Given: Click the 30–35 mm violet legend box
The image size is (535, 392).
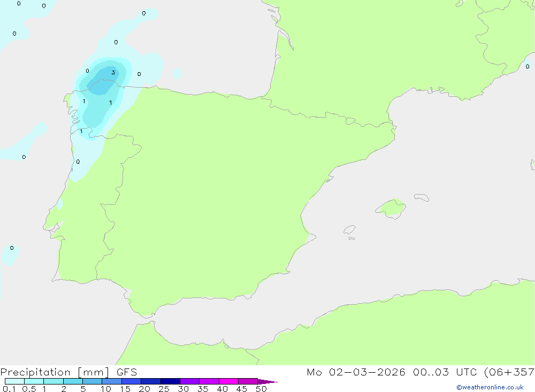Looking at the screenshot, I should [189, 381].
